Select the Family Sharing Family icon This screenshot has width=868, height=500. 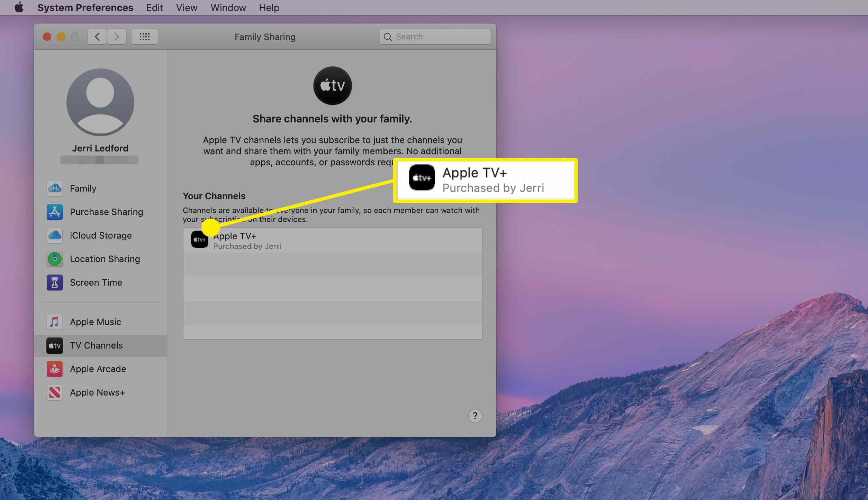[55, 188]
